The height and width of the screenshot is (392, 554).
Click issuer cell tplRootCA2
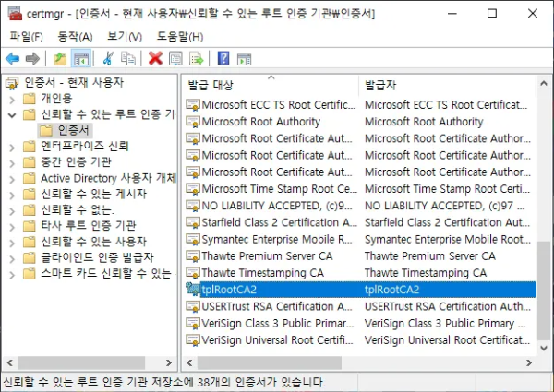pyautogui.click(x=391, y=290)
